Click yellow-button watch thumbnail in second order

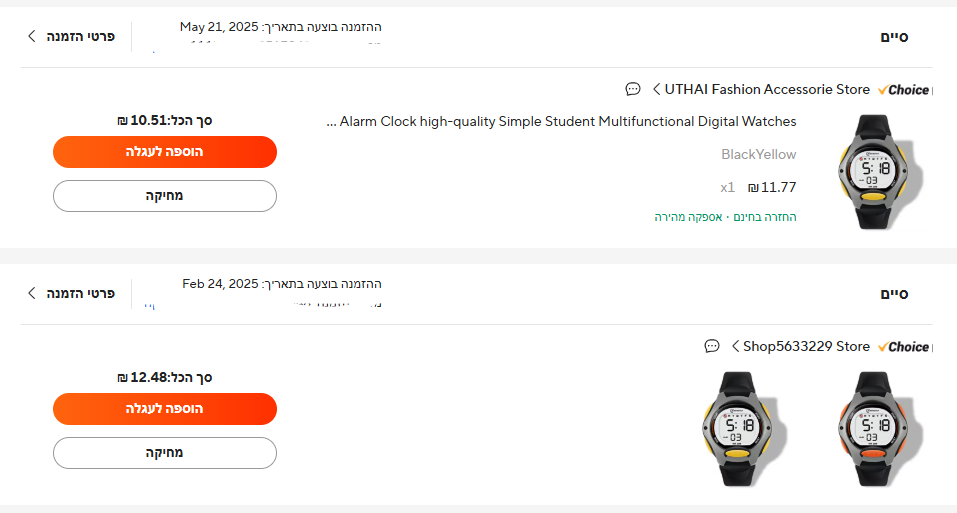point(738,428)
